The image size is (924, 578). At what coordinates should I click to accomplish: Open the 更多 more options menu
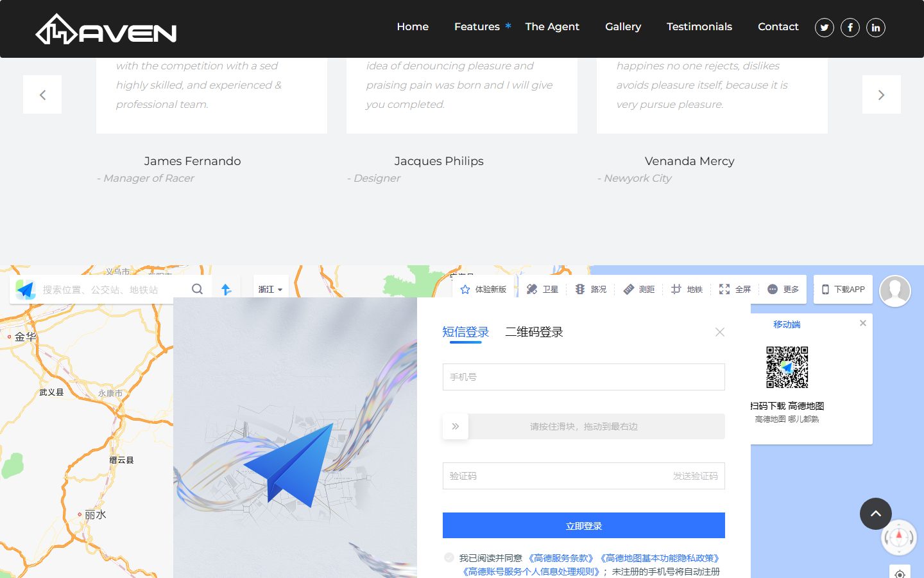point(783,290)
